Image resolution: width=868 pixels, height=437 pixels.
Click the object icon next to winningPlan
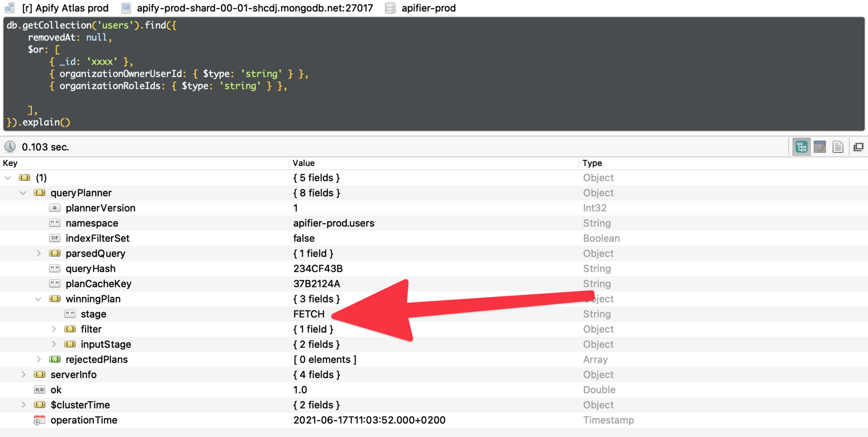tap(55, 299)
